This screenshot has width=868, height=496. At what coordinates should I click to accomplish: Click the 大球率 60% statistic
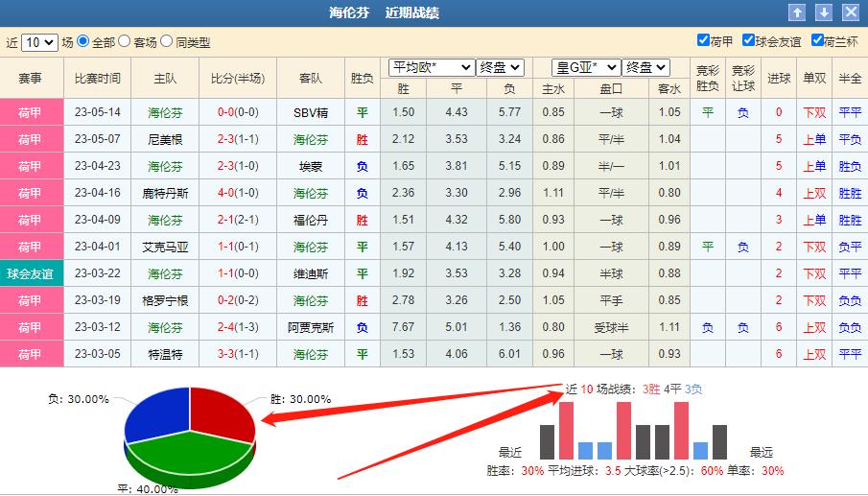tap(673, 471)
